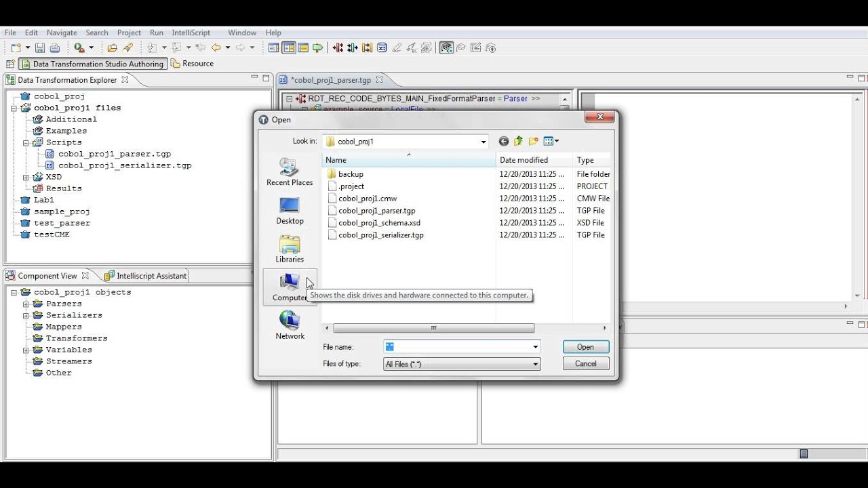This screenshot has width=868, height=488.
Task: Click the yellow single-pane layout icon in the toolbar
Action: pos(303,47)
